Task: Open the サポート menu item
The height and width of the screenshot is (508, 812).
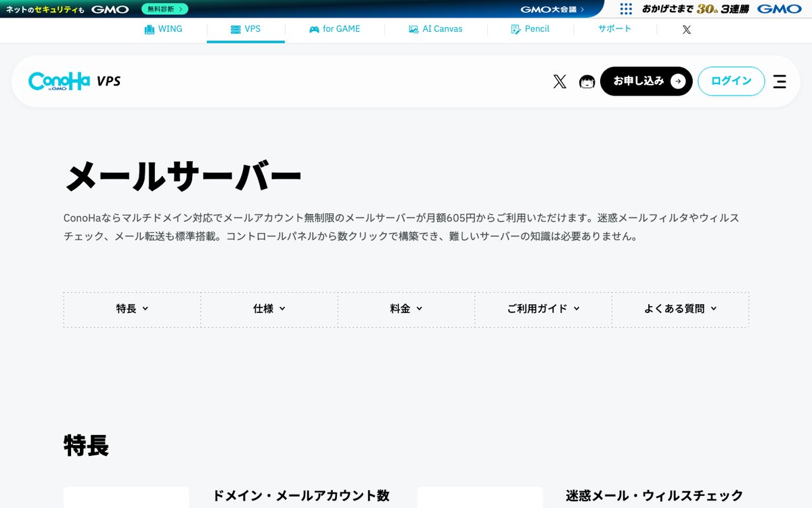Action: tap(614, 29)
